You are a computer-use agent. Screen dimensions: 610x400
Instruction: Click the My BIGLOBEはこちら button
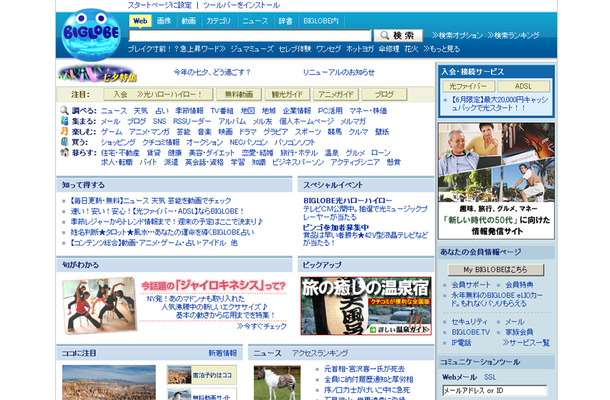[x=496, y=270]
